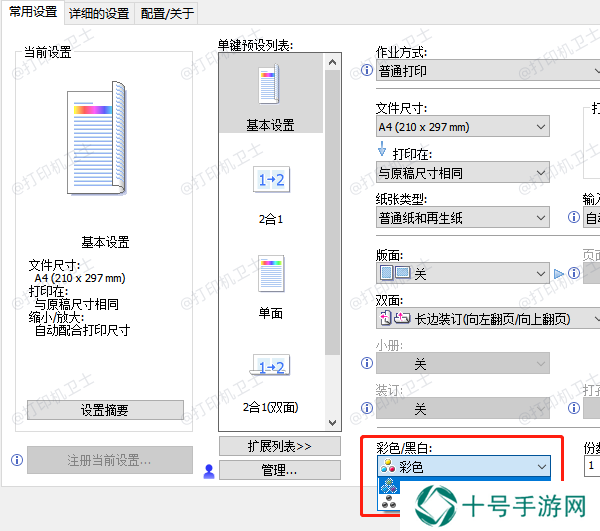Open the 纸张类型 dropdown 普通纸和再生纸
This screenshot has height=531, width=600.
[x=463, y=217]
